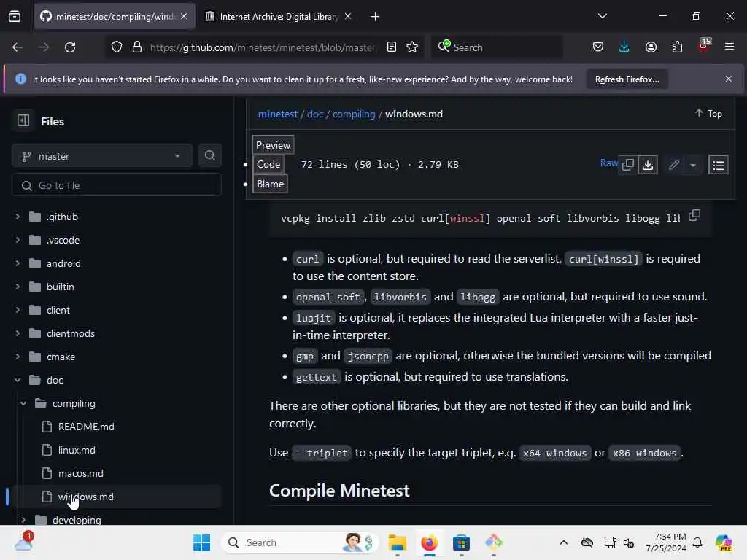List all open tabs dropdown
The width and height of the screenshot is (747, 560).
602,16
